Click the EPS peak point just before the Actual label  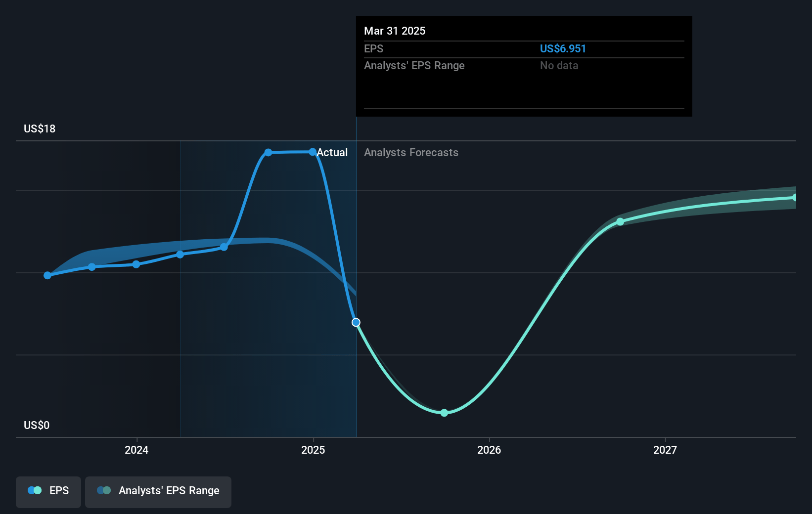(x=313, y=152)
